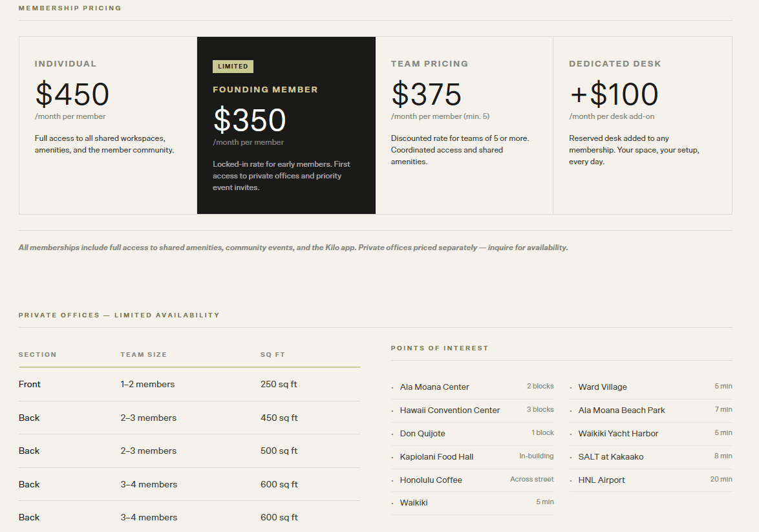
Task: Click the Team Pricing $375 card
Action: 464,125
